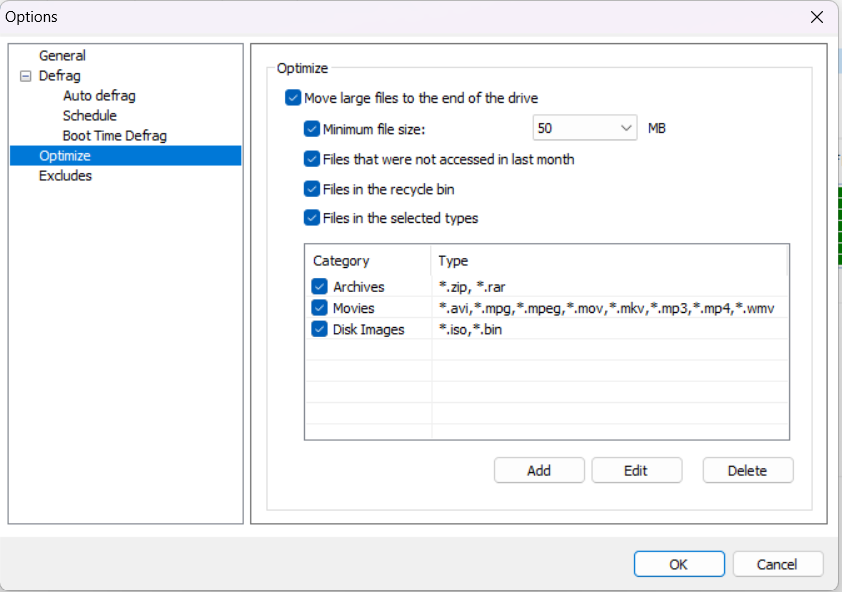Confirm settings with OK button
Image resolution: width=842 pixels, height=592 pixels.
coord(678,564)
